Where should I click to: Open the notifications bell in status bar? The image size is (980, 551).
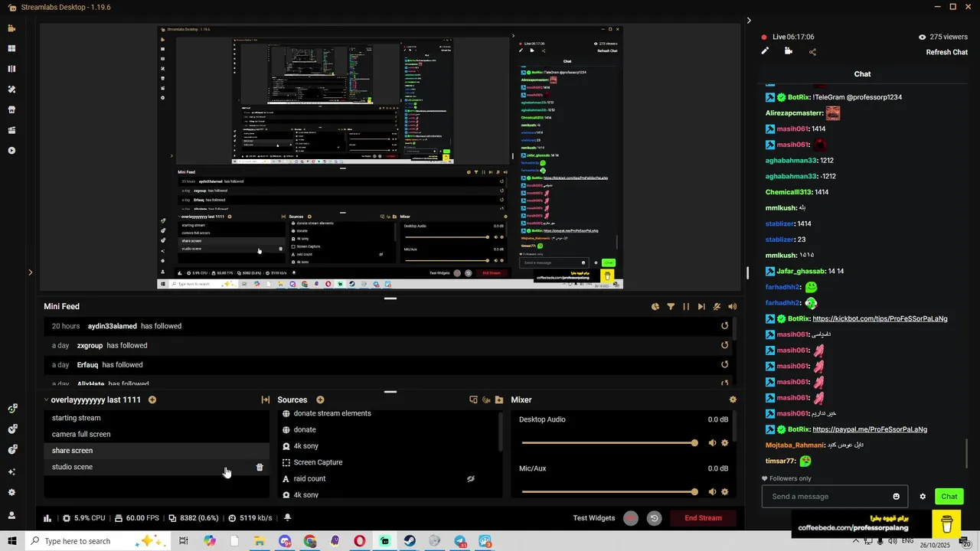click(x=287, y=518)
